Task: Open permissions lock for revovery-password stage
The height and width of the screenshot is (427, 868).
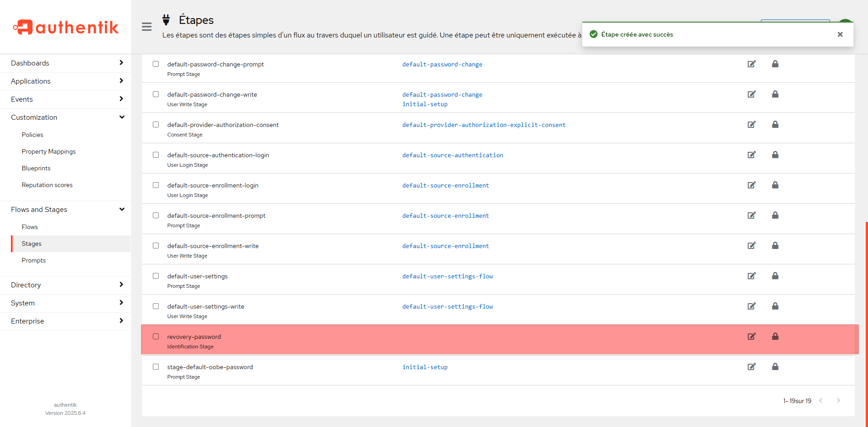Action: 775,336
